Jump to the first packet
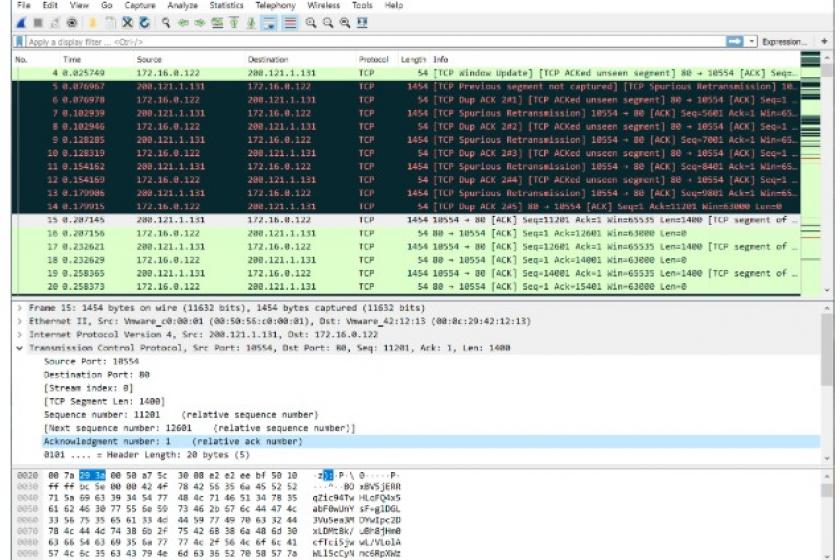The width and height of the screenshot is (840, 560). [x=234, y=23]
